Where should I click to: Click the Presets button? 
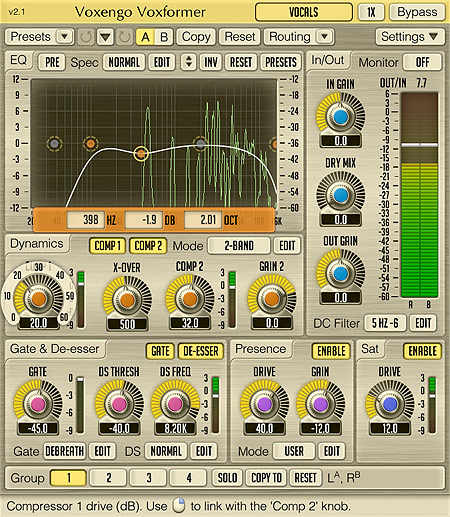tap(31, 37)
